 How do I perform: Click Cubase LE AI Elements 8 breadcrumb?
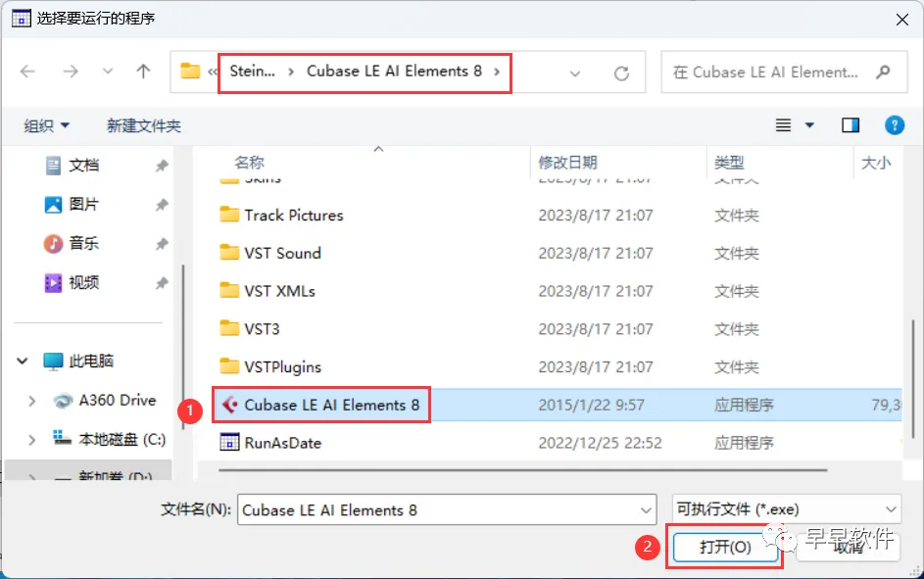[394, 72]
